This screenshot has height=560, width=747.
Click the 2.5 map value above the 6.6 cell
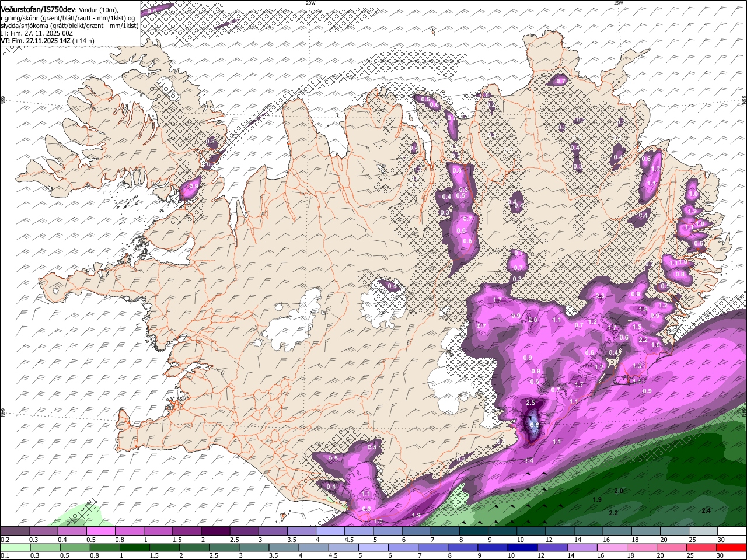pyautogui.click(x=530, y=402)
